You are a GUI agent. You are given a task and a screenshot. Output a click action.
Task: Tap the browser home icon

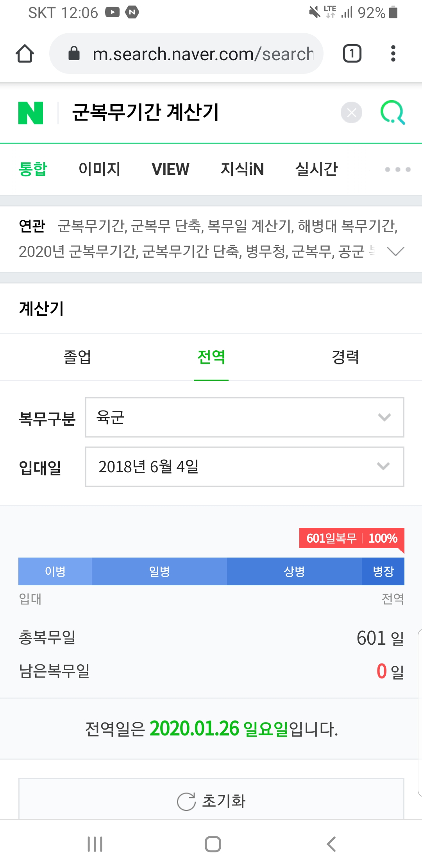pyautogui.click(x=25, y=54)
